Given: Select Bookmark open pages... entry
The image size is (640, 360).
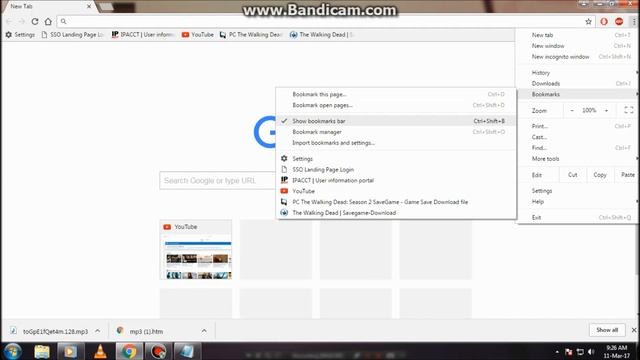Looking at the screenshot, I should point(396,105).
